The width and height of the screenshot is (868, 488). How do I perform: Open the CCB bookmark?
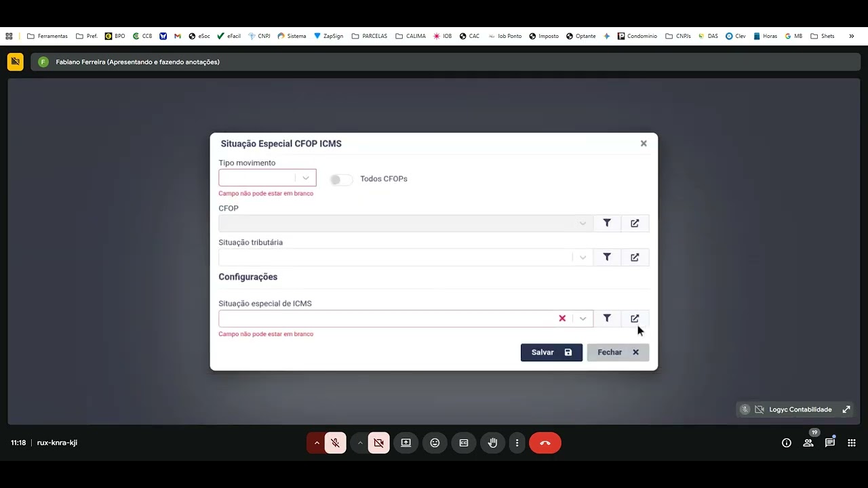tap(142, 36)
